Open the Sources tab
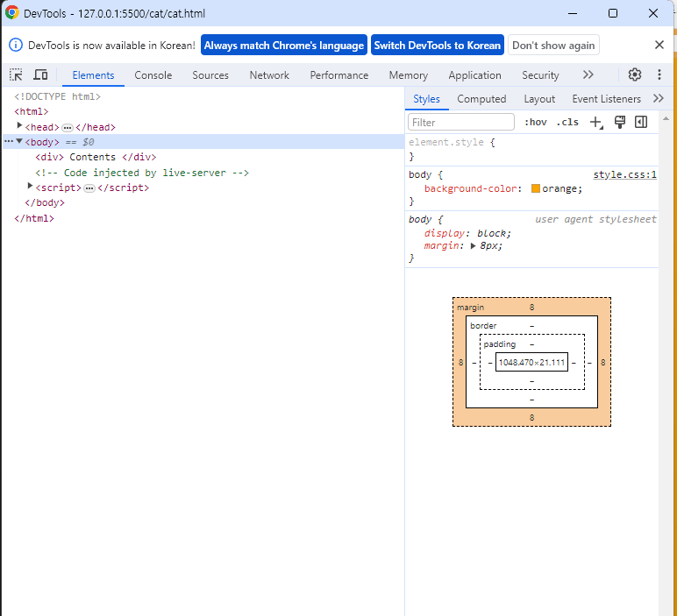 click(210, 75)
